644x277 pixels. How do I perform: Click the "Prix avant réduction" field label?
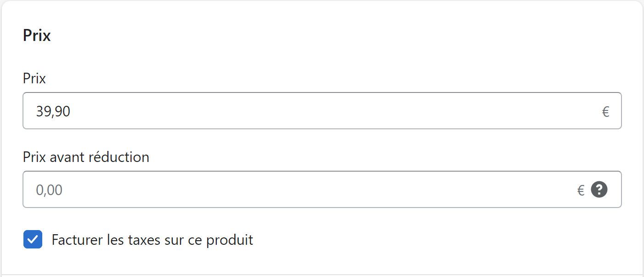(x=86, y=157)
